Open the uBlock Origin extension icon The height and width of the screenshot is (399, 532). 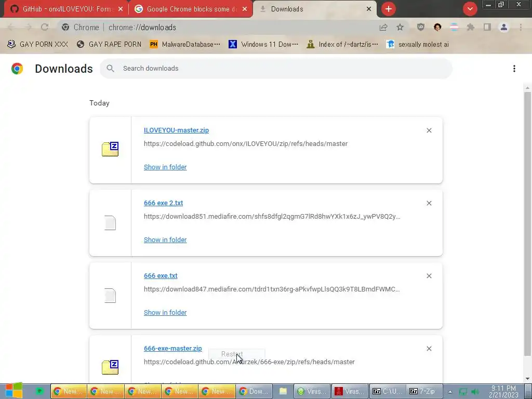pos(421,27)
